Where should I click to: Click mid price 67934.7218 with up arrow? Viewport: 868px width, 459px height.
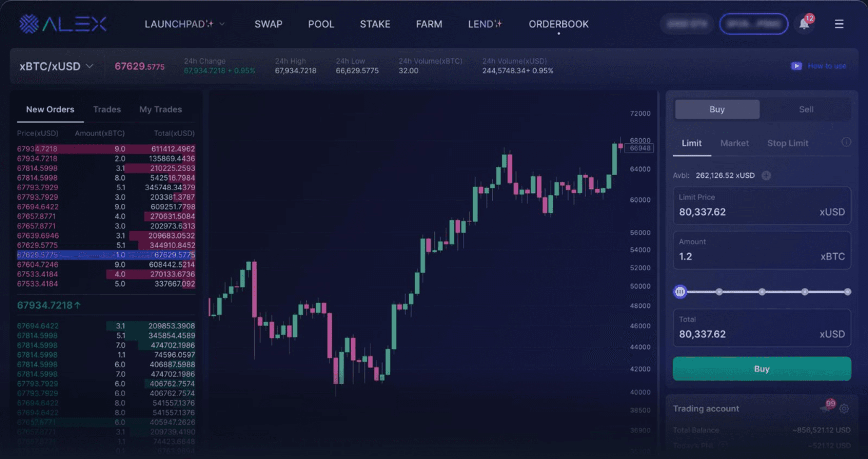click(49, 305)
